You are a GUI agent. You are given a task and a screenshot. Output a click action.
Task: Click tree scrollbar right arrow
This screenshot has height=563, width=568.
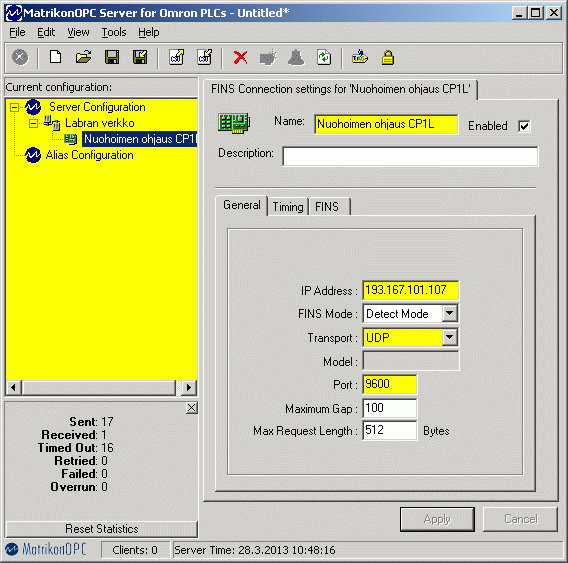(x=189, y=387)
